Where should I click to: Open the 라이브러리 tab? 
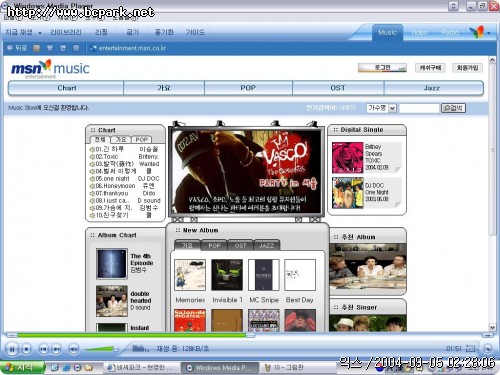point(66,32)
